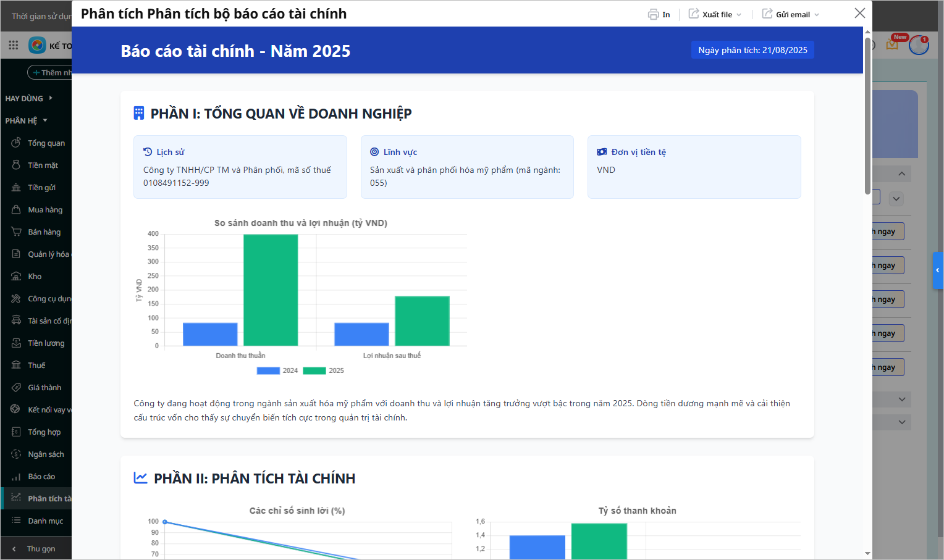Click the Tiền mặt sidebar icon

pyautogui.click(x=17, y=165)
